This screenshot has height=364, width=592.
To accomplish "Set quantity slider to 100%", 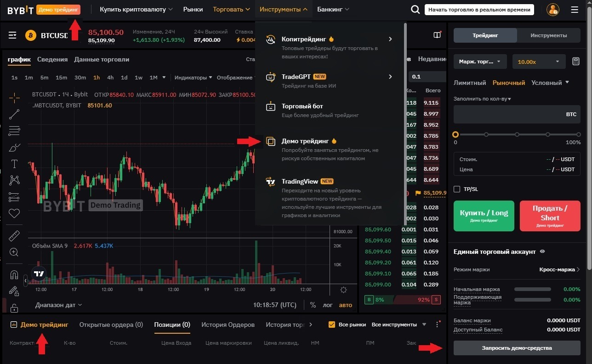I will point(579,134).
